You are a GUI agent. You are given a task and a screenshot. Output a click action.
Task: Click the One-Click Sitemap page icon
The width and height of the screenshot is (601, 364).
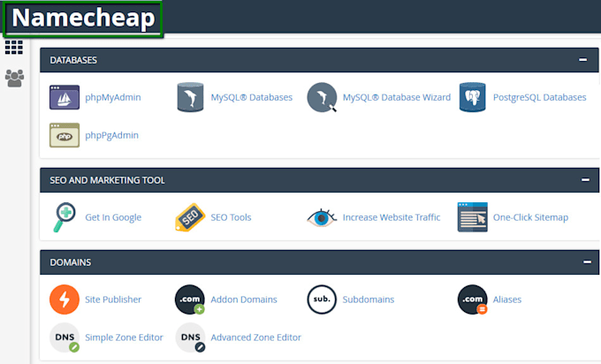pyautogui.click(x=472, y=217)
